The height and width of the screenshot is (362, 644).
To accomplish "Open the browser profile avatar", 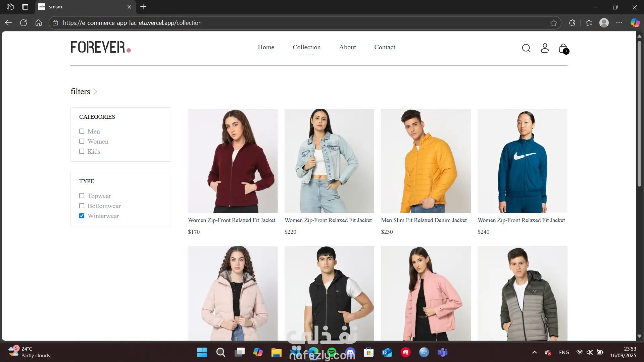I will click(604, 23).
